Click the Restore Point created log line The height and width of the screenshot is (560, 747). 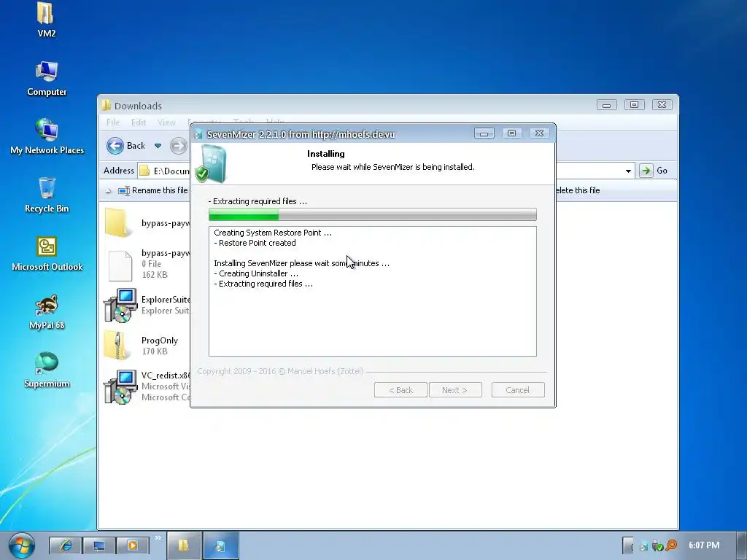pos(255,243)
